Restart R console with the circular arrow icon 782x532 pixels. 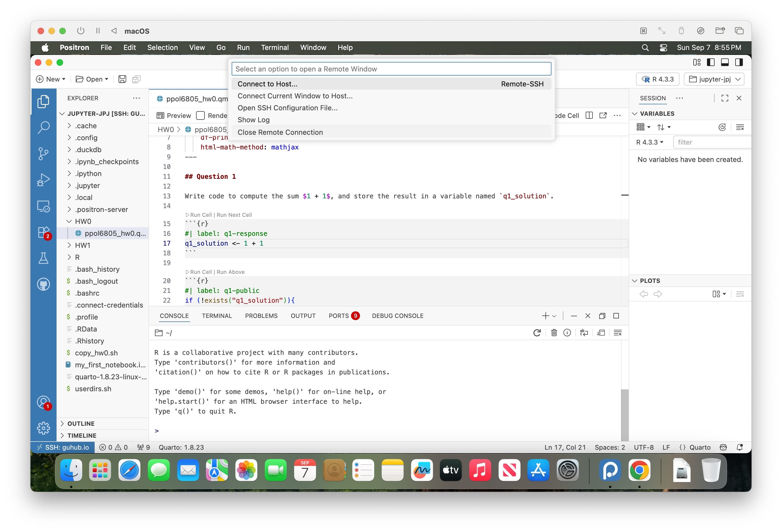pyautogui.click(x=537, y=333)
